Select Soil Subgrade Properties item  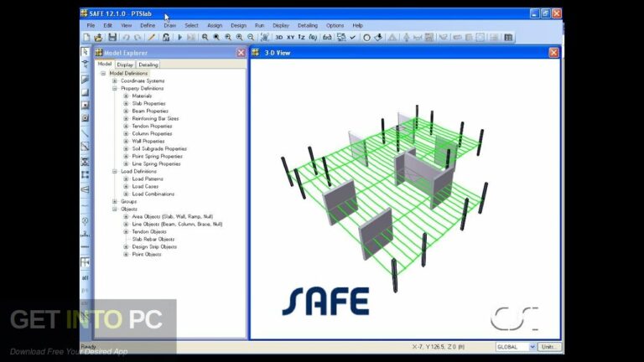tap(159, 148)
